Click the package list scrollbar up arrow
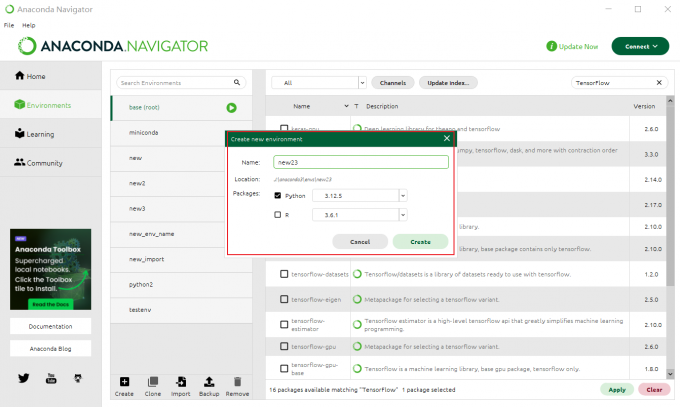 pyautogui.click(x=670, y=101)
